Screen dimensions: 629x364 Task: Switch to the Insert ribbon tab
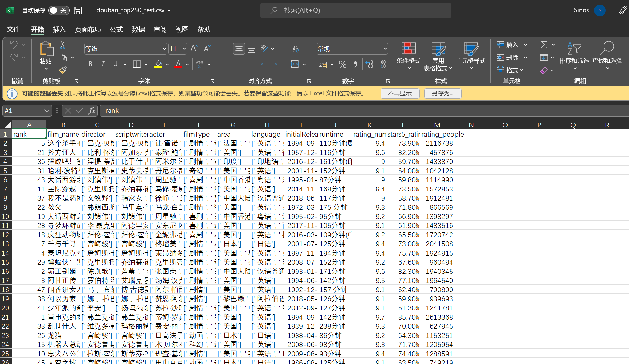click(59, 29)
